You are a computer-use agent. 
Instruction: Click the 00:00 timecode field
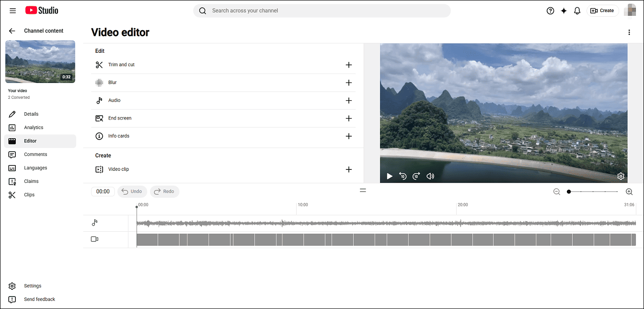(x=103, y=191)
